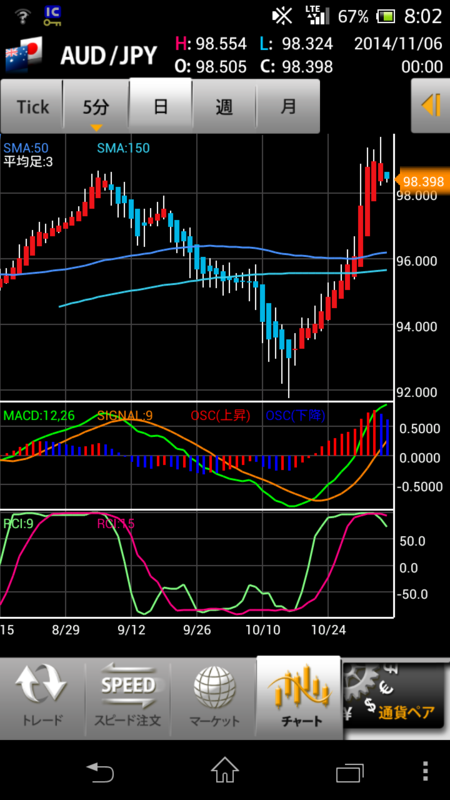Tap the RCI:9 label

[x=18, y=523]
